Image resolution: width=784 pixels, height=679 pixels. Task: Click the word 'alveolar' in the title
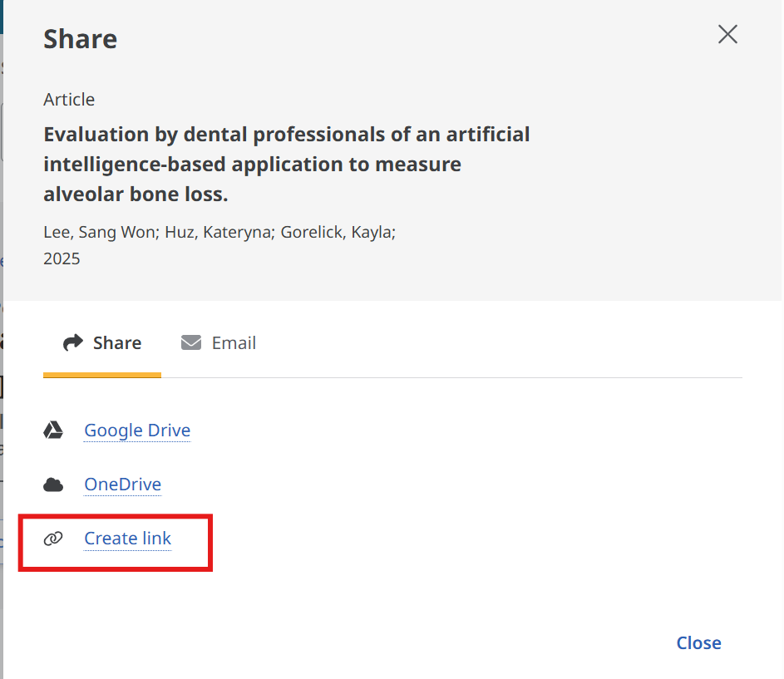click(81, 194)
